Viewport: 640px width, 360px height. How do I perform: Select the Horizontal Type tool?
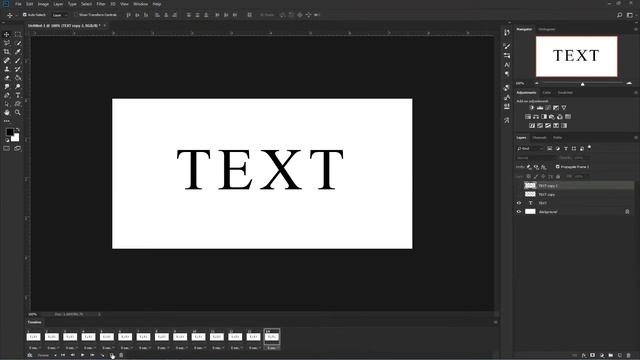pos(18,95)
